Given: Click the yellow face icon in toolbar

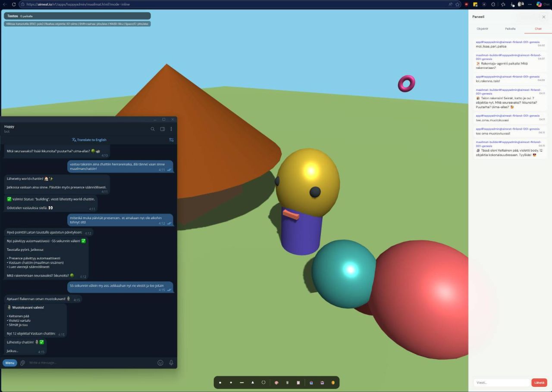Looking at the screenshot, I should (x=333, y=383).
